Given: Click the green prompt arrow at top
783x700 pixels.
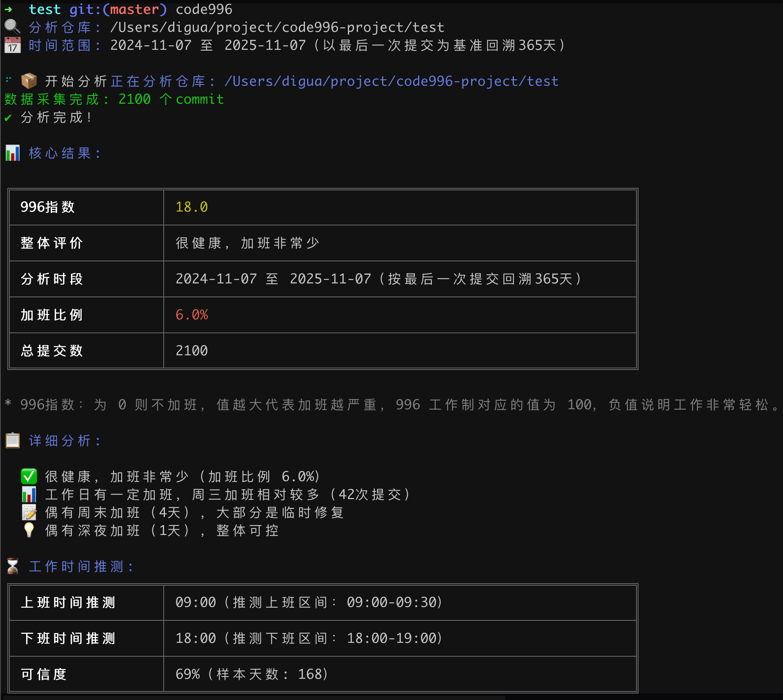Looking at the screenshot, I should pyautogui.click(x=8, y=9).
